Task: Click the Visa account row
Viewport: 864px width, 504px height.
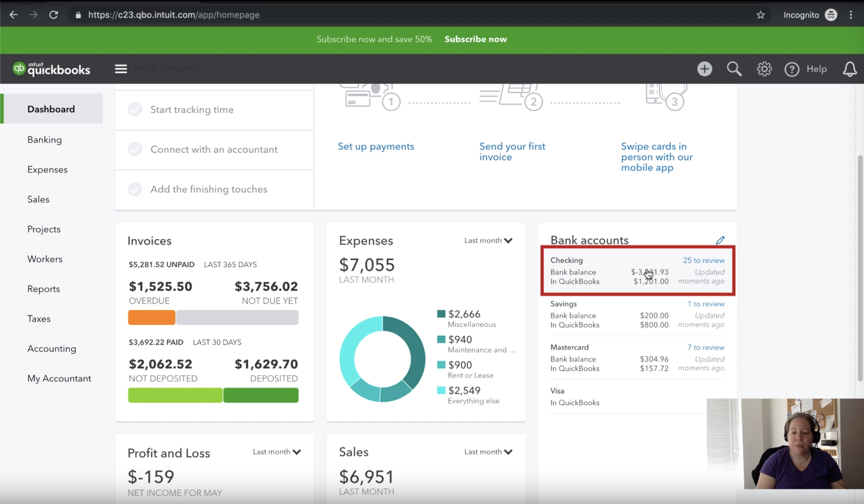Action: (637, 396)
